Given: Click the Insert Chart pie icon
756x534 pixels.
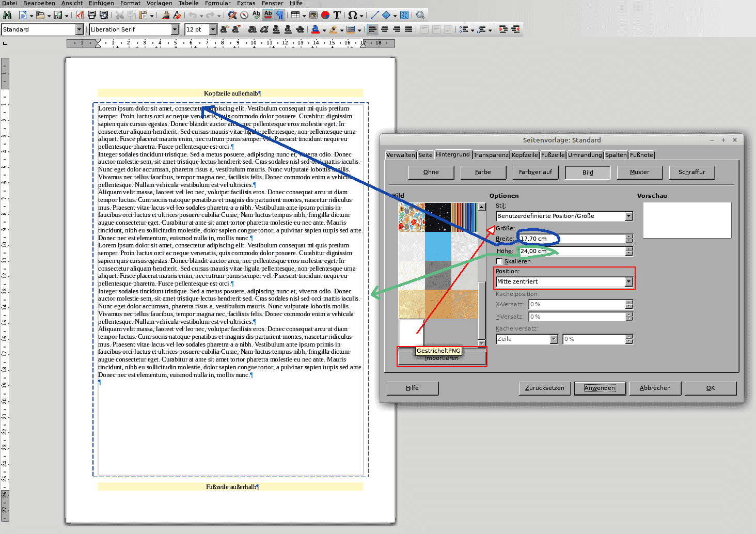Looking at the screenshot, I should click(x=325, y=15).
